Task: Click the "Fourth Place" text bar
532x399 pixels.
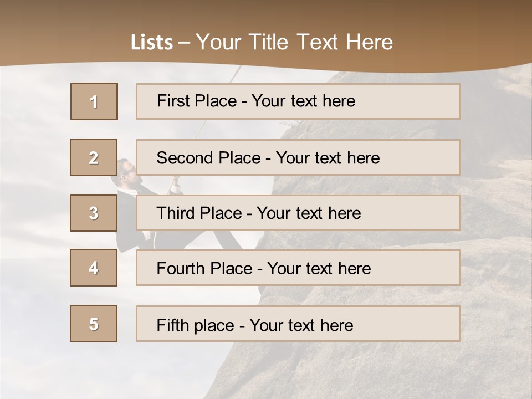Action: [298, 268]
